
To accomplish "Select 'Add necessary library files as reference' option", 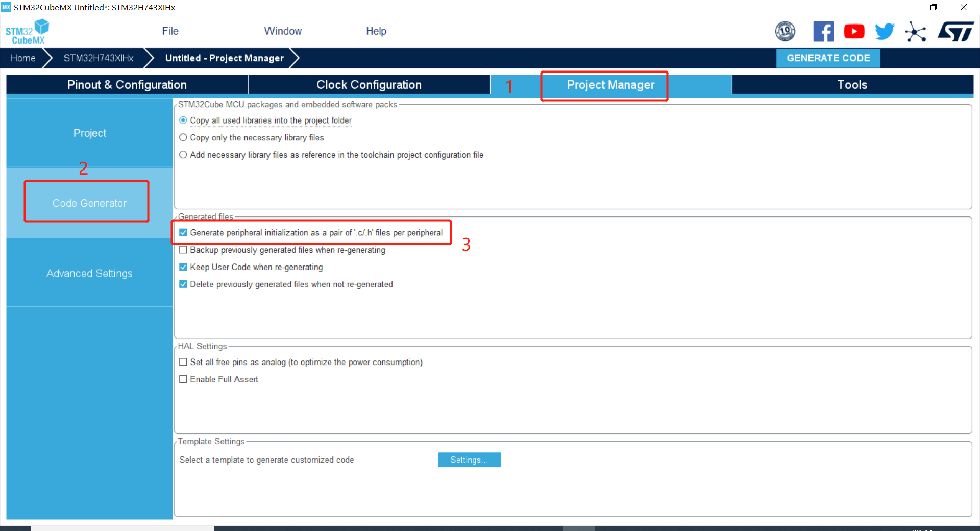I will coord(183,155).
